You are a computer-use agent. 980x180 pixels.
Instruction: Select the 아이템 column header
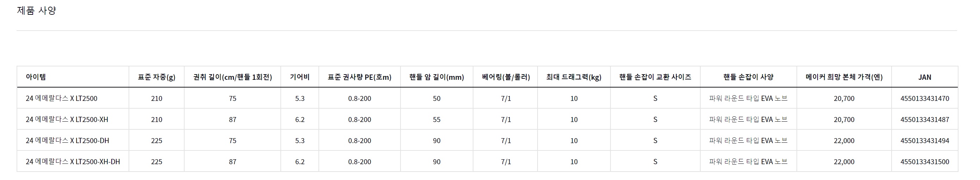(x=36, y=77)
